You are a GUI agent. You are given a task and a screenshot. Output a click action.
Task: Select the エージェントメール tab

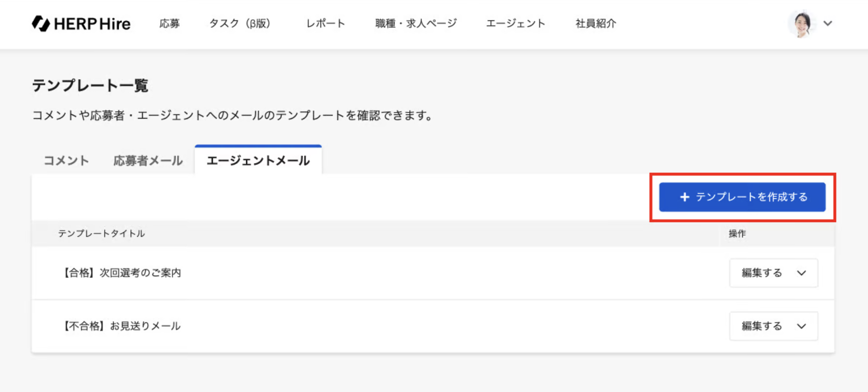coord(258,161)
